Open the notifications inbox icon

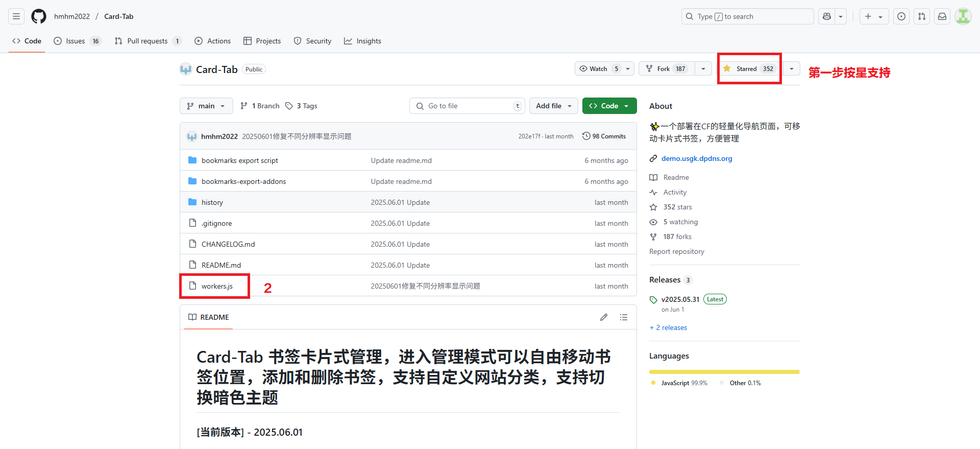[942, 16]
